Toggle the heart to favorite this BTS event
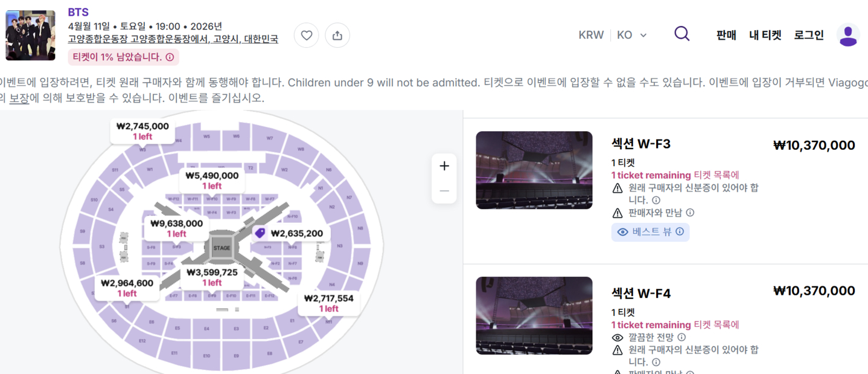Screen dimensions: 868x374 (x=306, y=35)
